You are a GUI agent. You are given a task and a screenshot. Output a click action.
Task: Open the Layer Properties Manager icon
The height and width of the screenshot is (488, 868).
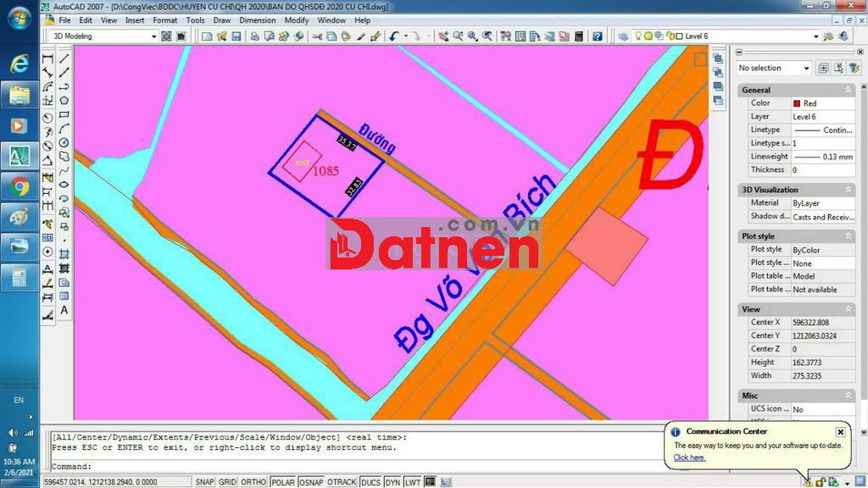[x=623, y=36]
